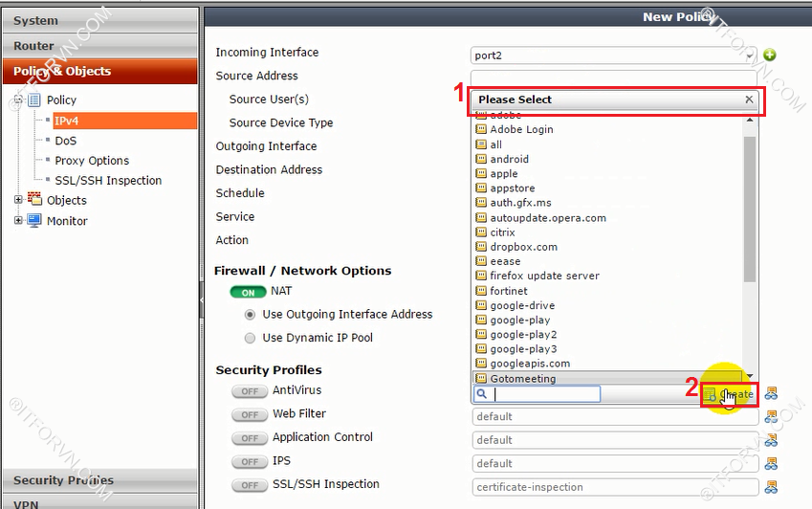812x509 pixels.
Task: Select Use Dynamic IP Pool radio
Action: tap(251, 338)
